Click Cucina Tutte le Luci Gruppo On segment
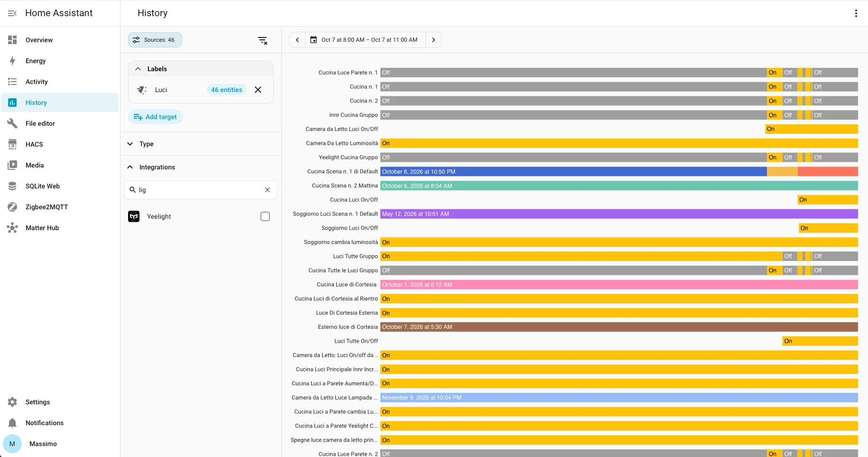The image size is (868, 457). 775,270
